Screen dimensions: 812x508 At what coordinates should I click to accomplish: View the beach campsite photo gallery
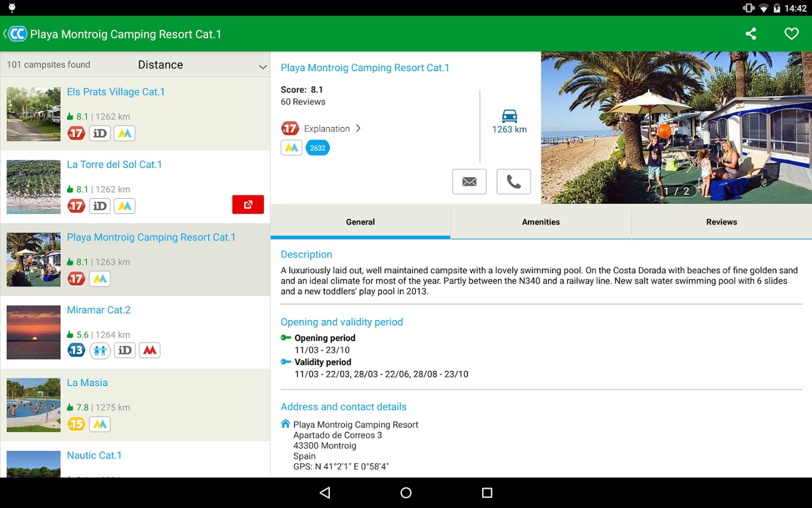[x=676, y=128]
